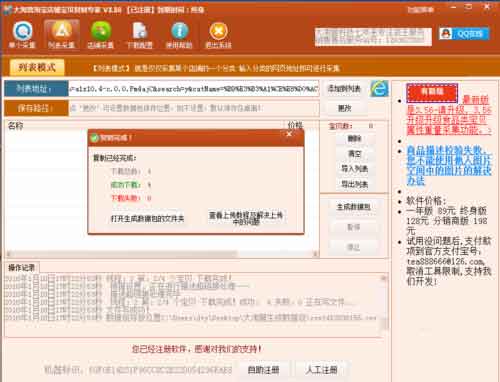Viewport: 500px width, 382px height.
Task: Open single item collection (单个采集) tool
Action: [x=22, y=35]
